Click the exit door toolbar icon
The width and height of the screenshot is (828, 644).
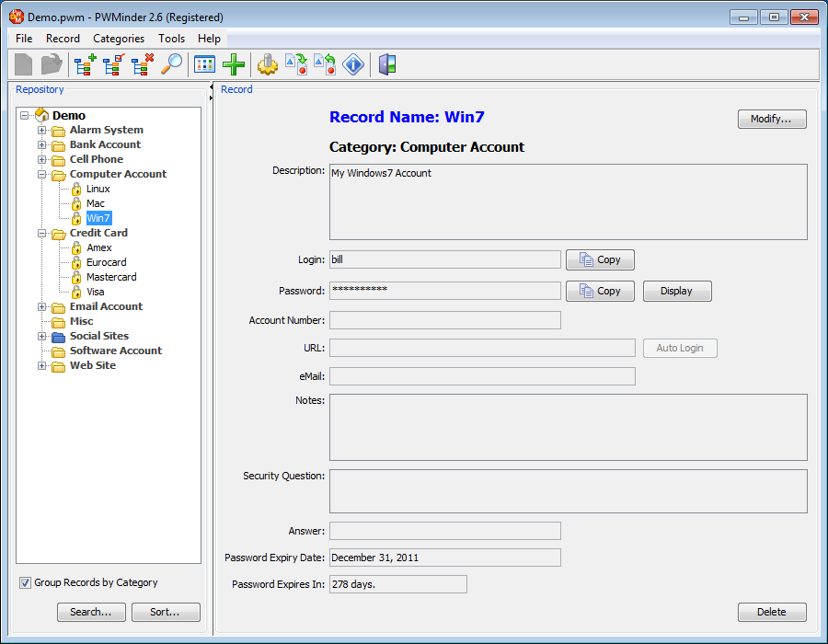[x=387, y=64]
